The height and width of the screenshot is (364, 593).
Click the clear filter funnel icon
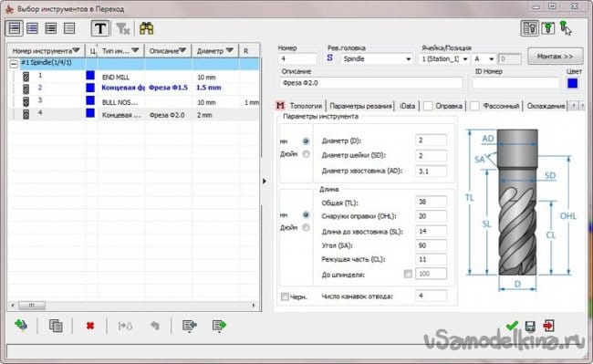[x=123, y=28]
